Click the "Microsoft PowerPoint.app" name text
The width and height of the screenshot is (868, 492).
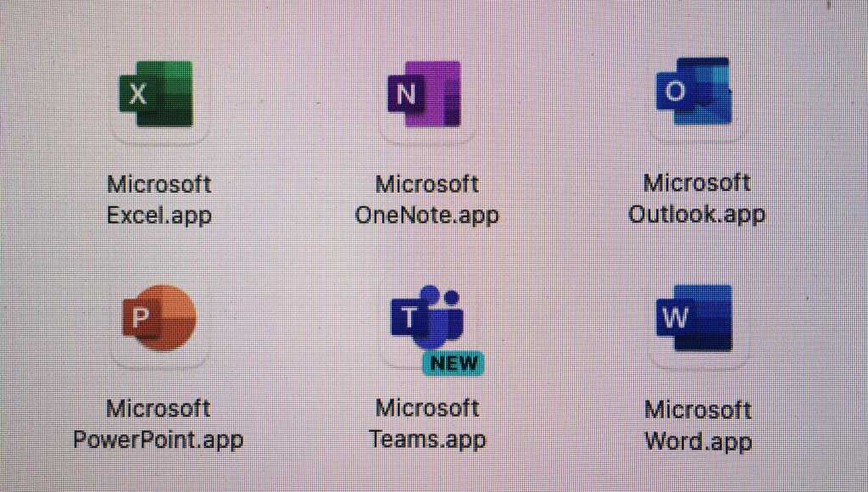tap(159, 424)
